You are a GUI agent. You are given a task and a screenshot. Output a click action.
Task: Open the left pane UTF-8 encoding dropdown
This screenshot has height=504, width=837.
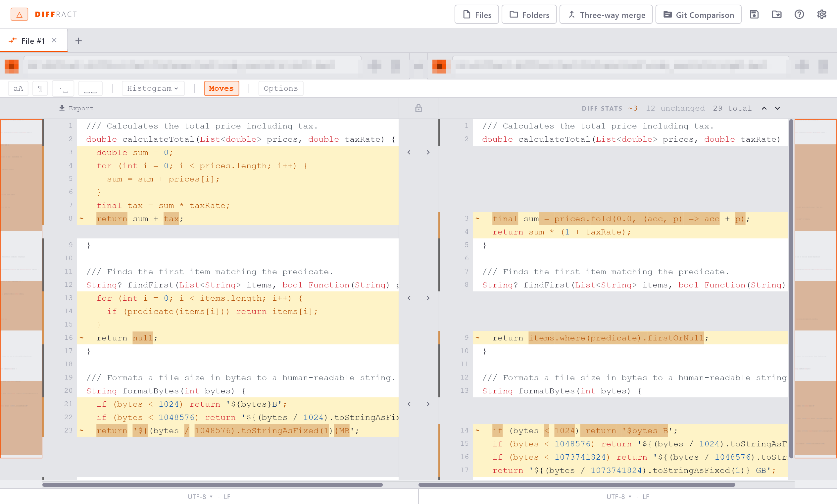[x=200, y=496]
